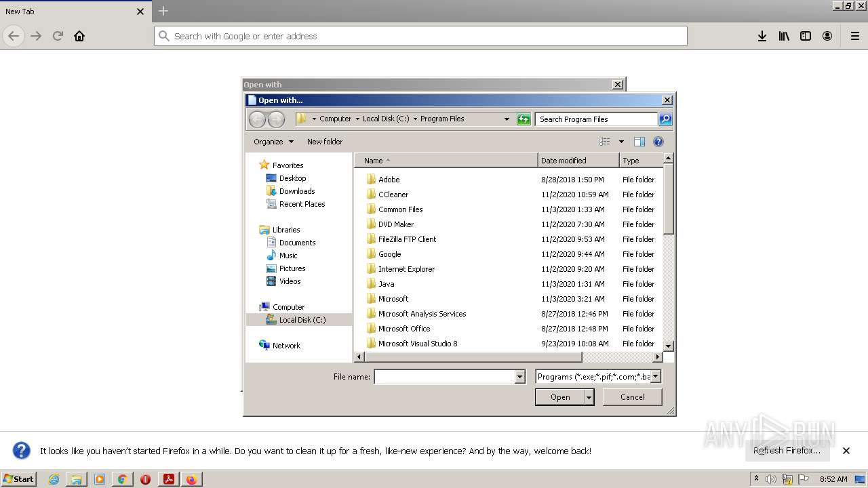Open the Firefox downloads arrow icon
Image resolution: width=868 pixels, height=488 pixels.
[x=762, y=36]
